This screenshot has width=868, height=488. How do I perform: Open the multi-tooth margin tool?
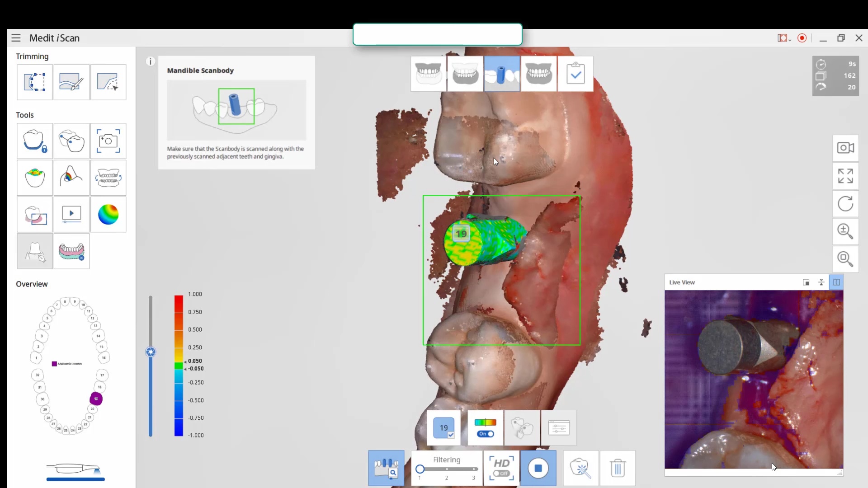(x=71, y=141)
